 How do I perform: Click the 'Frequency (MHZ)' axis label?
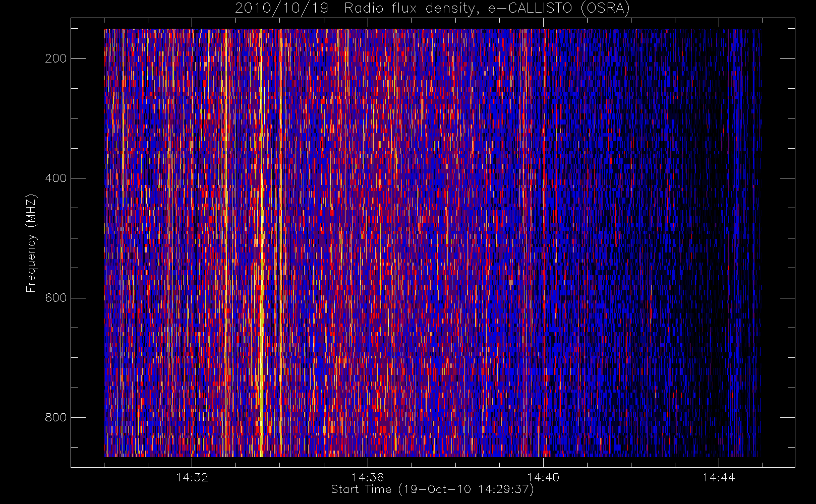point(31,243)
